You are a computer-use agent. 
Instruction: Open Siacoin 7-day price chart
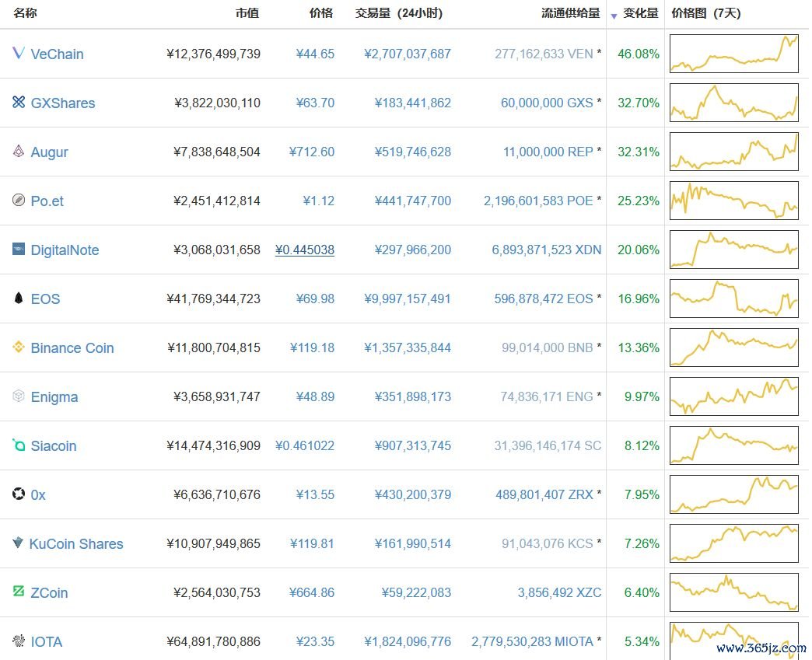733,445
